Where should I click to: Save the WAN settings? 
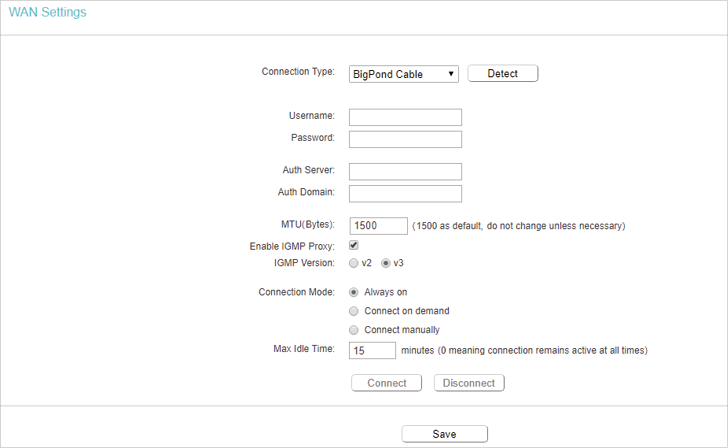pyautogui.click(x=445, y=434)
